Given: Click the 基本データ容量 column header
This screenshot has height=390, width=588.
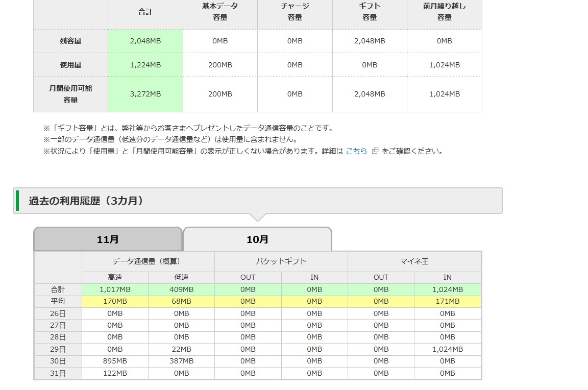Looking at the screenshot, I should coord(220,12).
